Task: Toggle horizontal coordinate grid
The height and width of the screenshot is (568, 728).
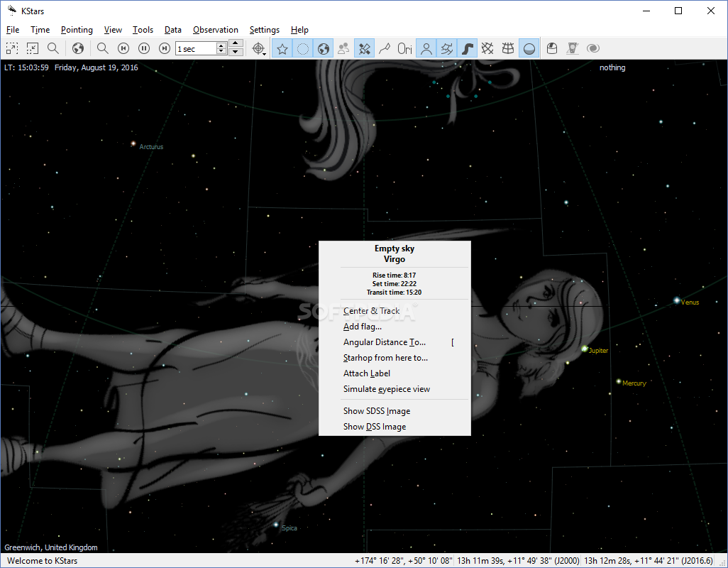Action: click(508, 48)
